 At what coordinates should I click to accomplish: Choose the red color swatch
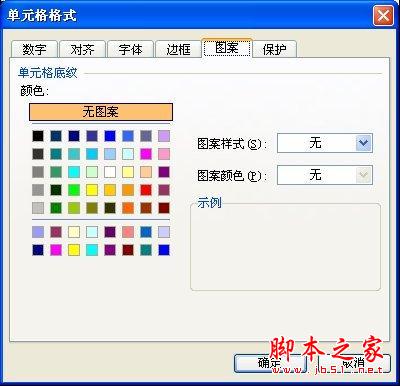point(146,190)
